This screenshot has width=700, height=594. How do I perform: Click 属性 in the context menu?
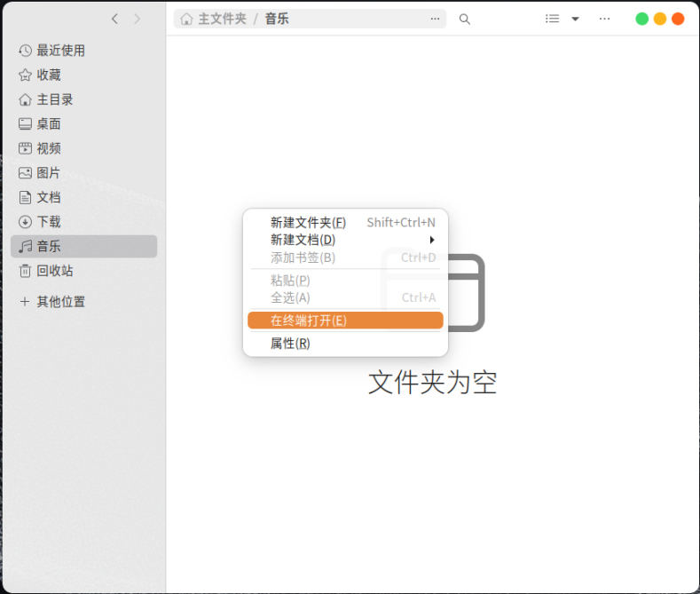[x=290, y=344]
